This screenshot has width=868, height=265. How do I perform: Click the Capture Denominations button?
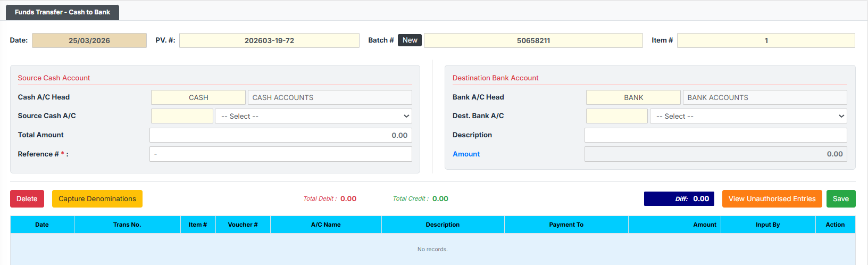coord(97,198)
